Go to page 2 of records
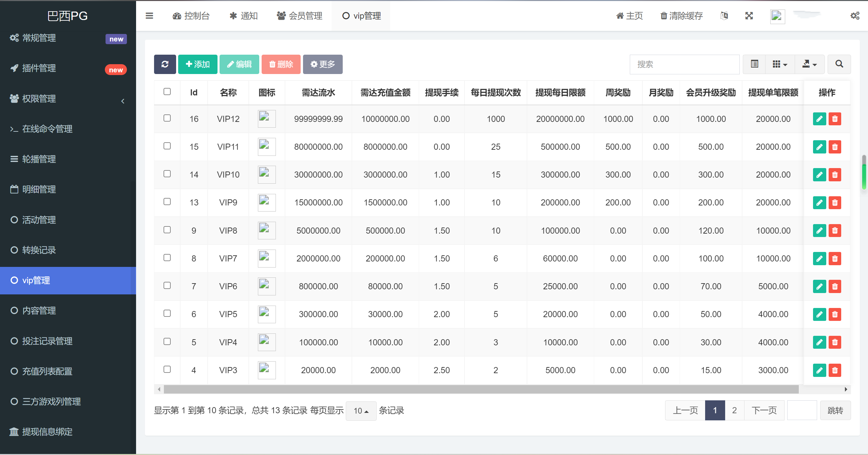 734,411
